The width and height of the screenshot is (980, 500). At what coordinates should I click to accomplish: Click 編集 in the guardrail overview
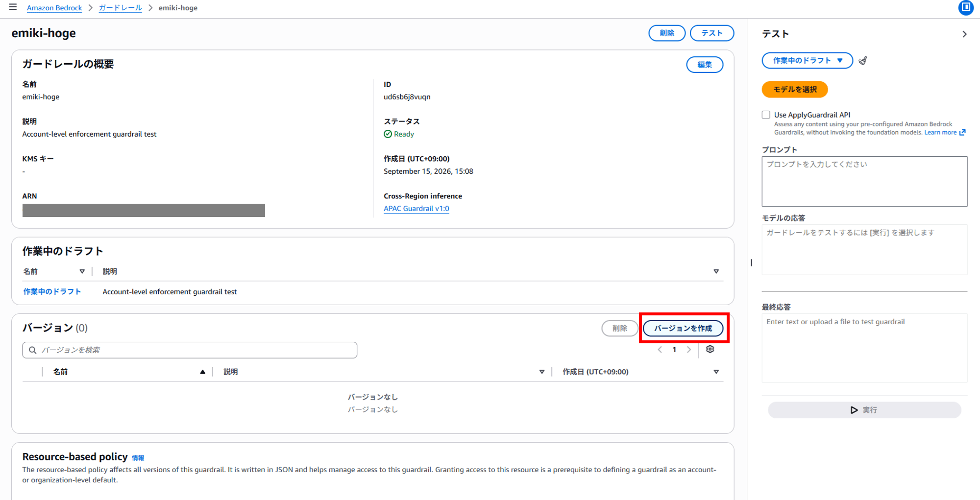(x=705, y=65)
